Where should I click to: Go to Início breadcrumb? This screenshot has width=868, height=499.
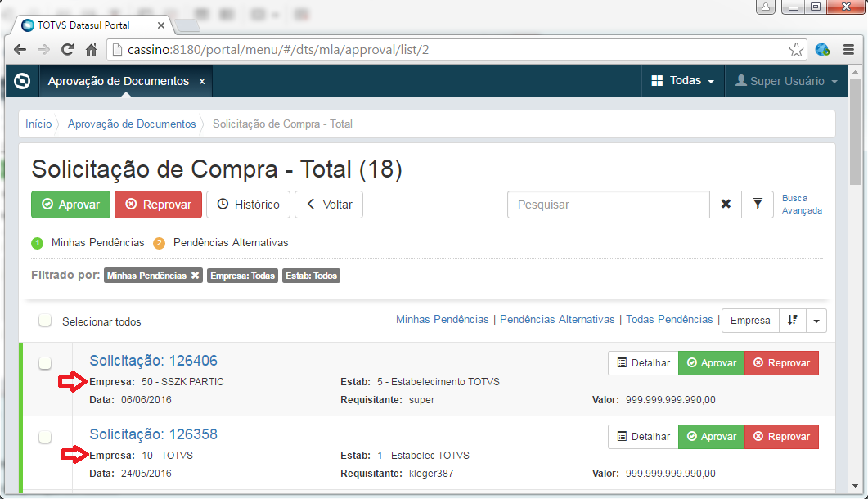tap(38, 124)
